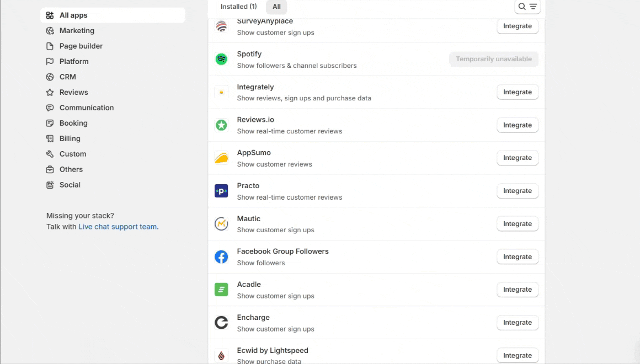The height and width of the screenshot is (364, 640).
Task: Click the AppSumo yellow logo icon
Action: [221, 158]
